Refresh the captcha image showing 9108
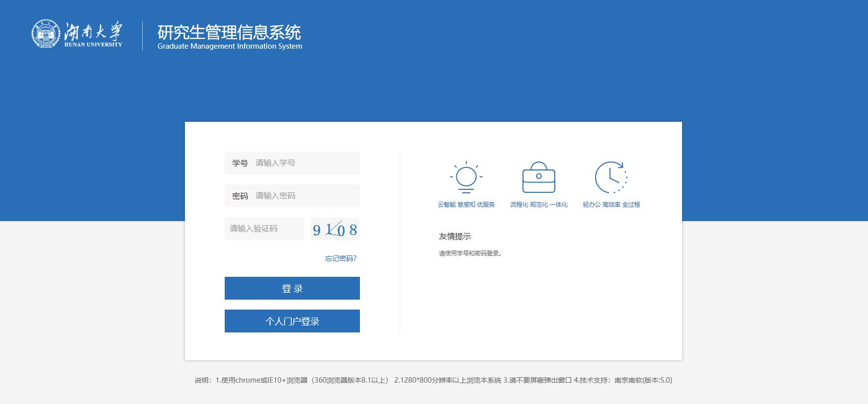The image size is (868, 404). pyautogui.click(x=335, y=229)
